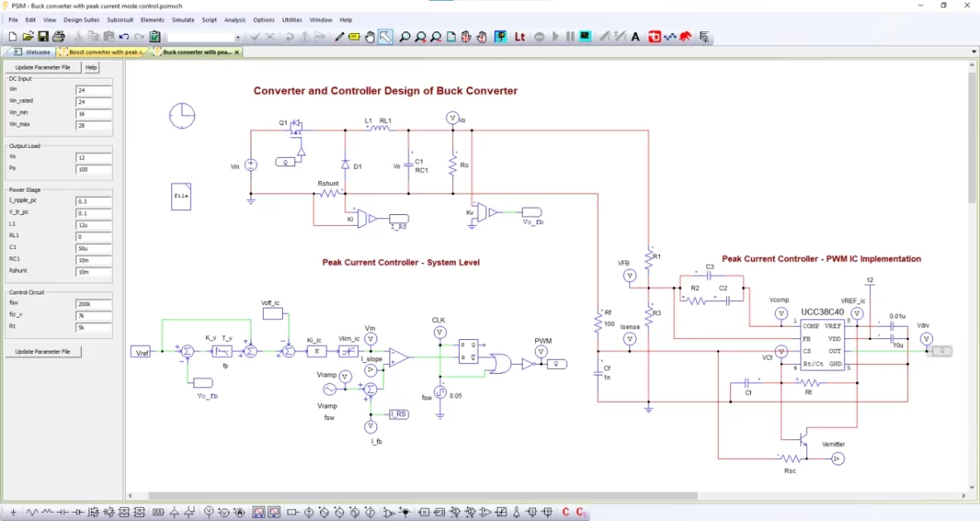Toggle the arrow select mode tool
Image resolution: width=980 pixels, height=521 pixels.
[385, 36]
